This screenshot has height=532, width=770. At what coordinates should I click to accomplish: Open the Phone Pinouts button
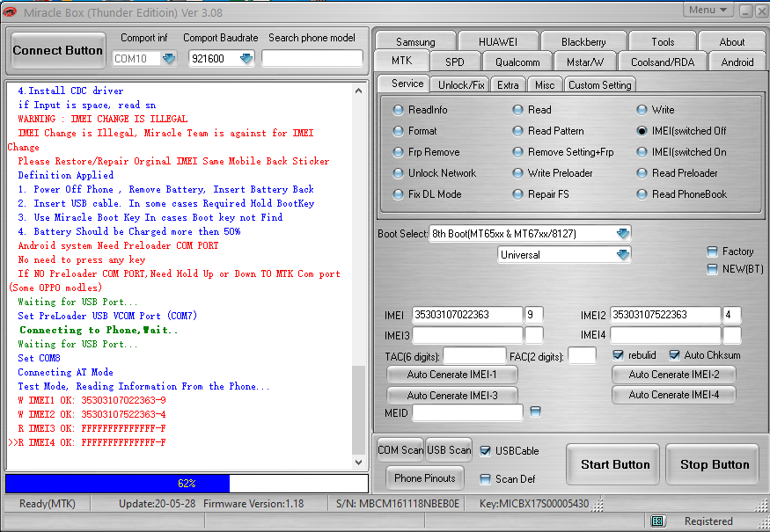click(425, 478)
